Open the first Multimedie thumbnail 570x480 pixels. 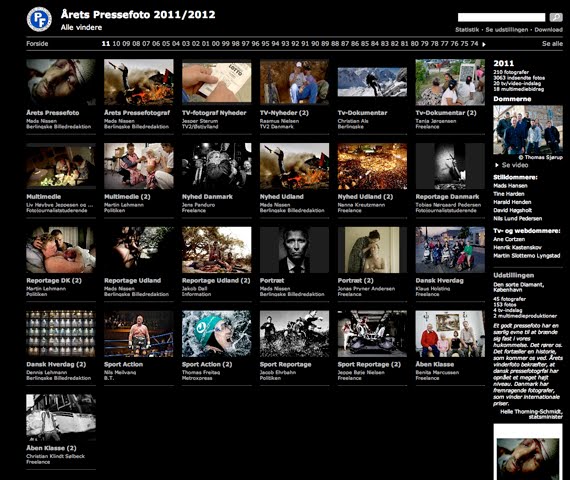61,166
